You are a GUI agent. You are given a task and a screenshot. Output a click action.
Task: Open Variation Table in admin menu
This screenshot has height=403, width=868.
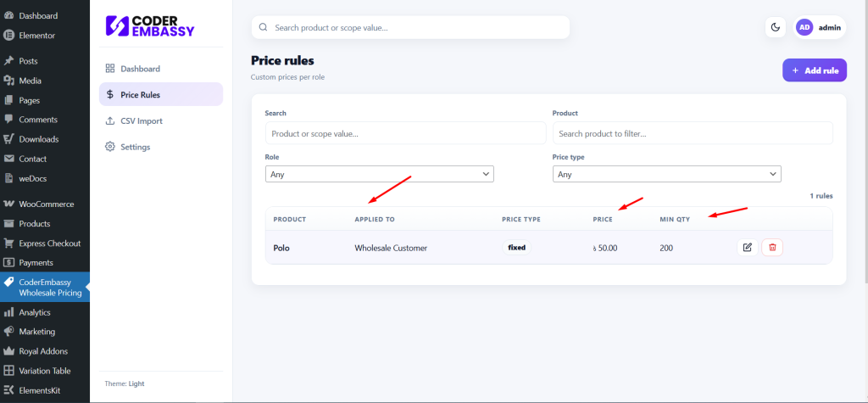click(46, 371)
